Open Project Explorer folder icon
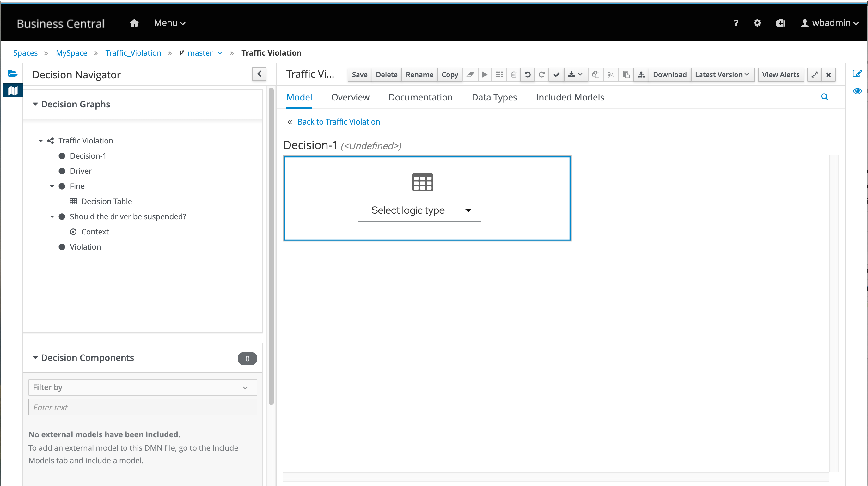The height and width of the screenshot is (486, 868). [x=12, y=73]
